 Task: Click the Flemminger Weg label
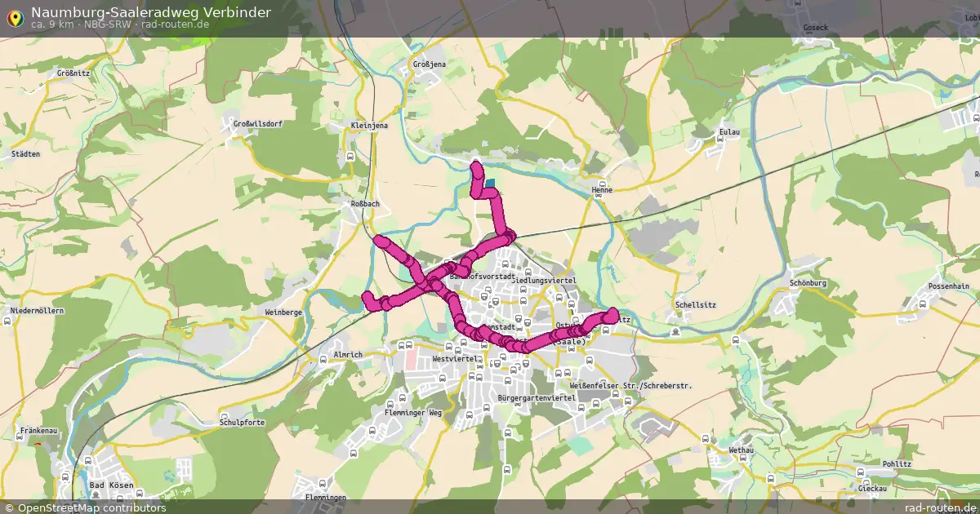pyautogui.click(x=412, y=413)
